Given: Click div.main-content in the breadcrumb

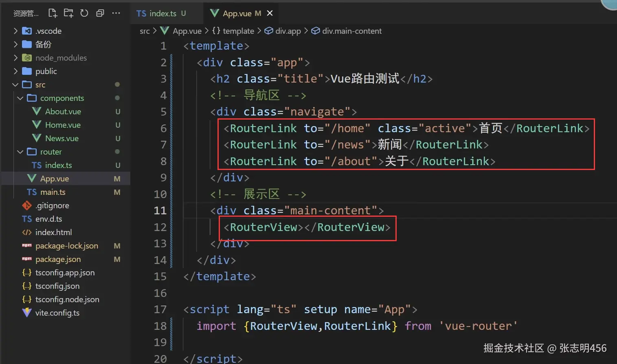Looking at the screenshot, I should coord(352,31).
